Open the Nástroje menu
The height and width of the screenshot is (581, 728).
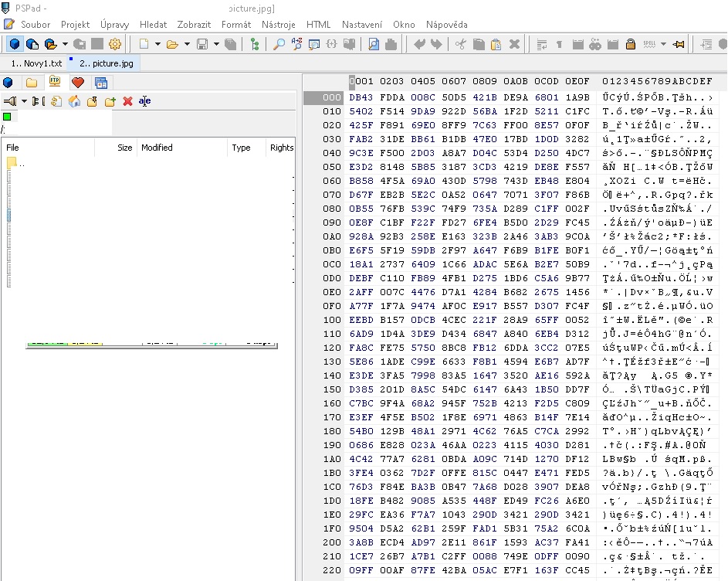click(278, 24)
